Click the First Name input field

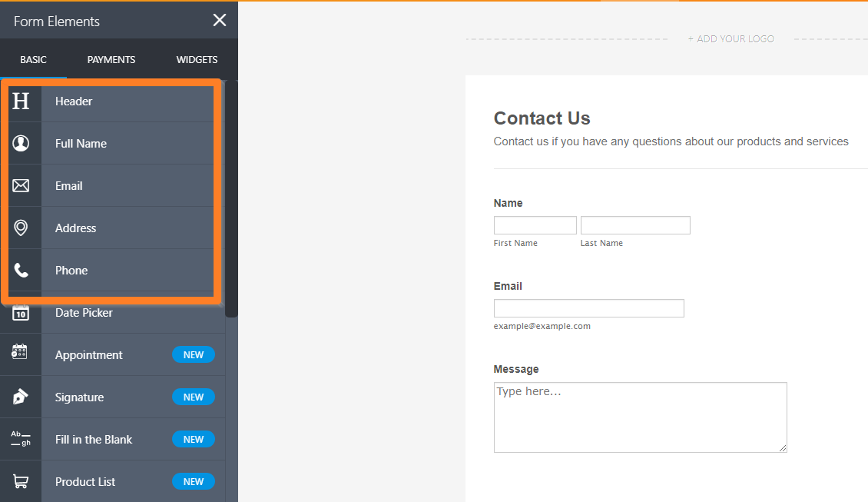pos(535,225)
